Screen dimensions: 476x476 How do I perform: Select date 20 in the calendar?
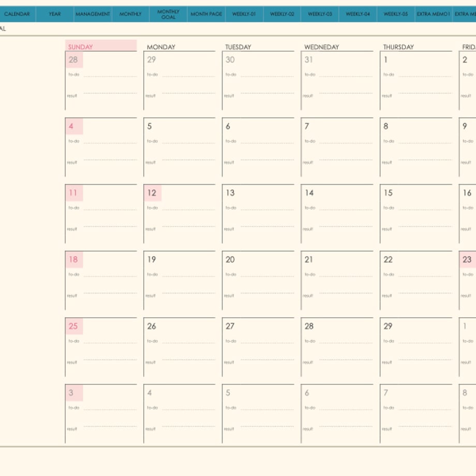230,260
